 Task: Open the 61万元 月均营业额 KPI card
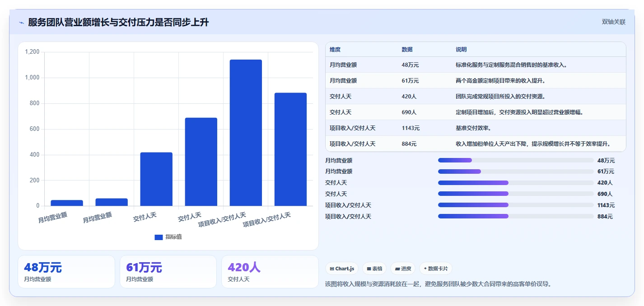(168, 272)
